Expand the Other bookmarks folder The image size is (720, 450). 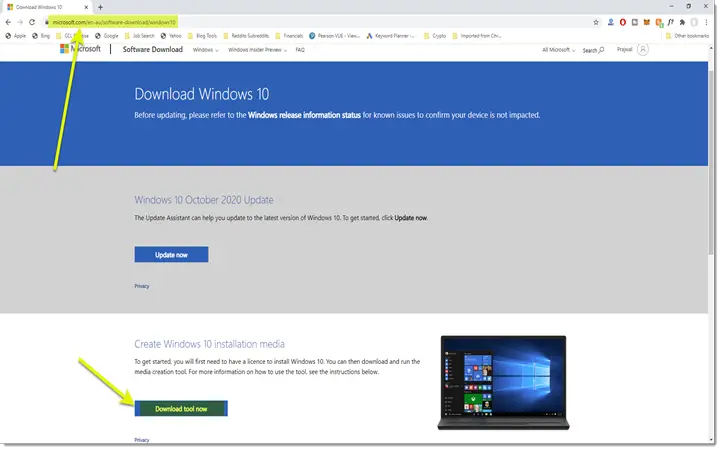(687, 35)
